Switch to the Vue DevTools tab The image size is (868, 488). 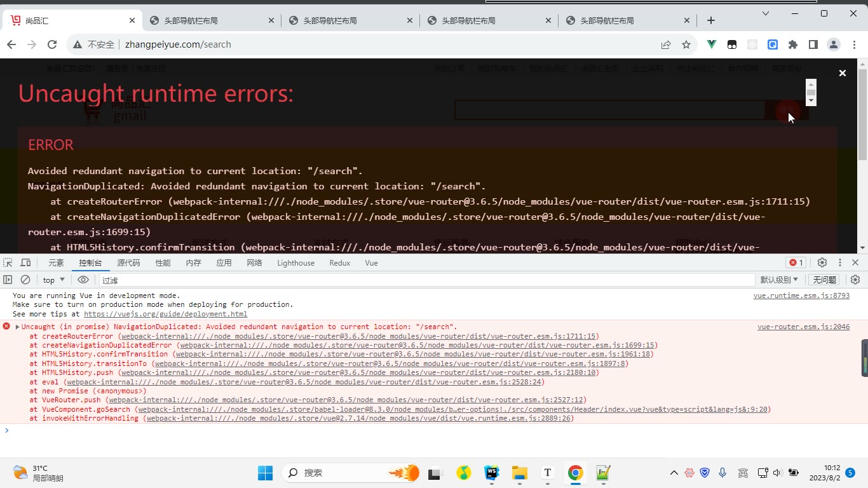pyautogui.click(x=372, y=262)
